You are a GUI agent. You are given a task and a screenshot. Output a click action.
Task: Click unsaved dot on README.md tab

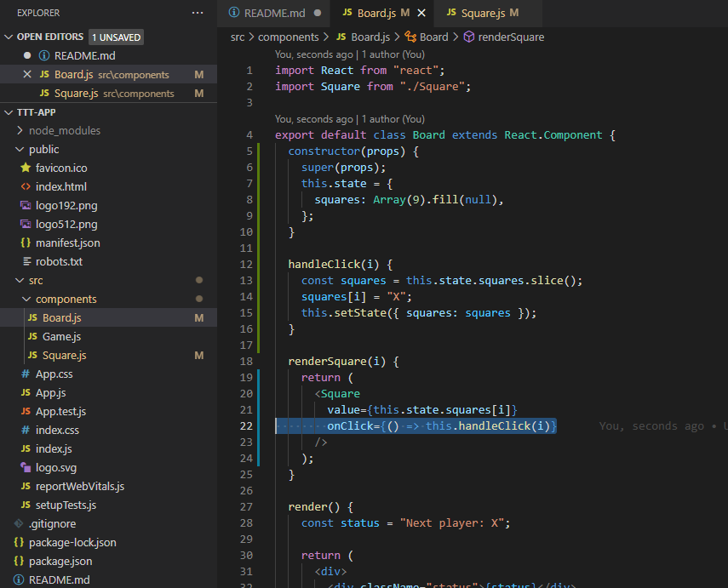coord(318,13)
